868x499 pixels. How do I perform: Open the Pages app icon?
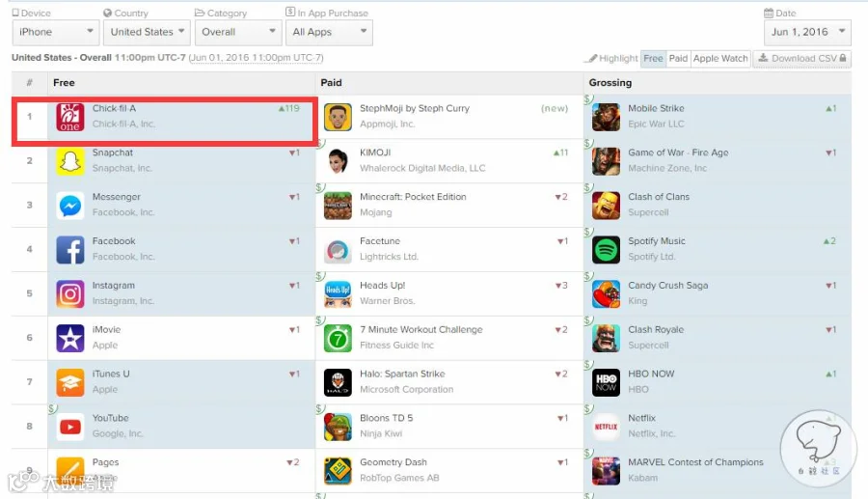(x=69, y=471)
